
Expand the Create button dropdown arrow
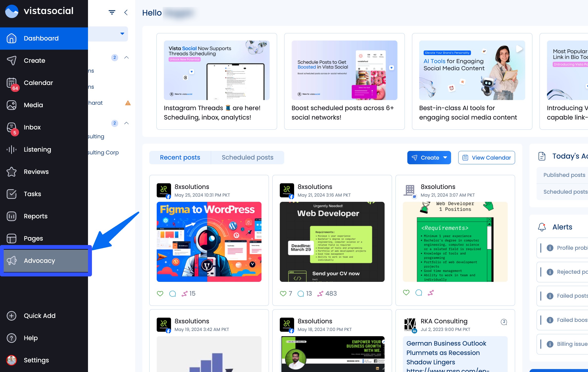point(445,157)
